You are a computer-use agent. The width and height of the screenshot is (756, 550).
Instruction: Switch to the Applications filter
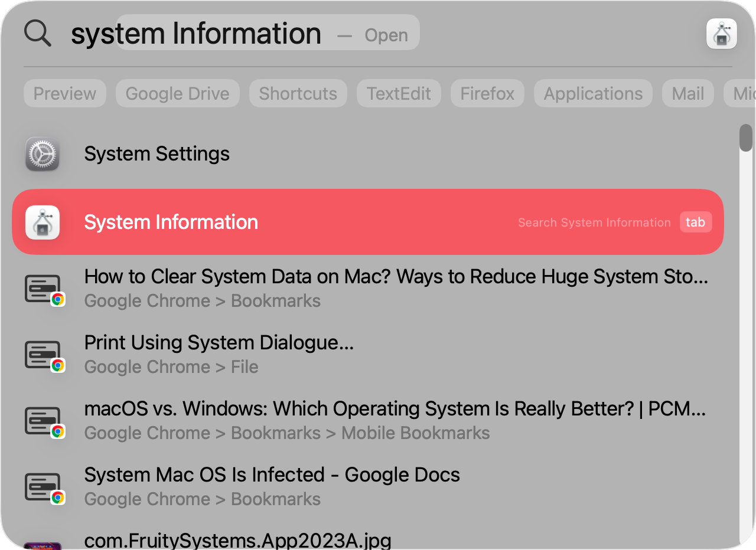coord(592,93)
